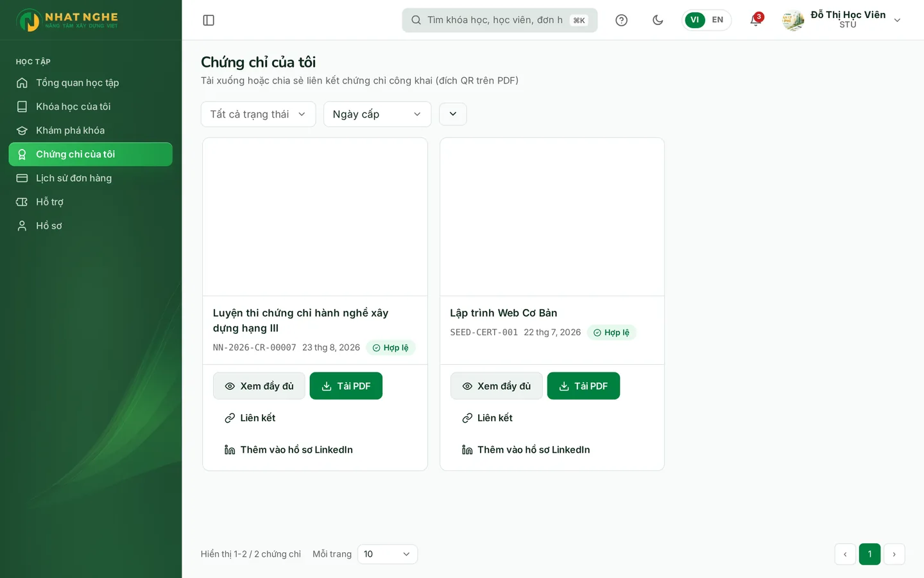Open the notifications bell

coord(755,20)
